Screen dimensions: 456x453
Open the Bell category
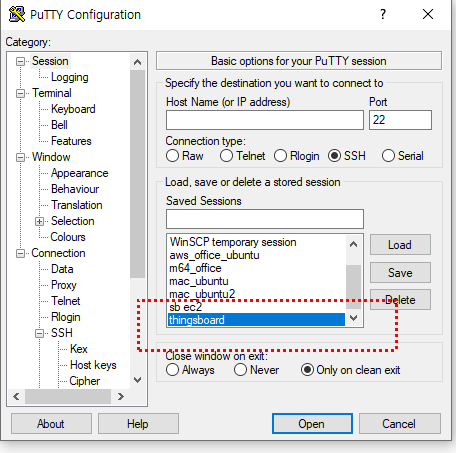tap(59, 125)
